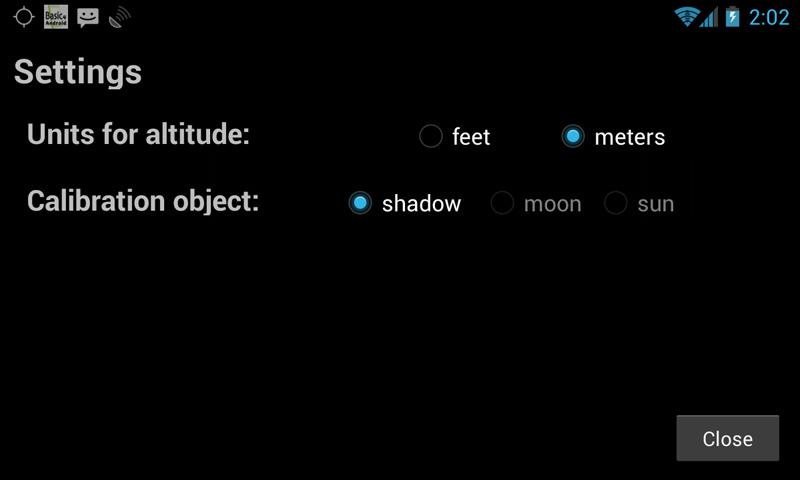Tap the Settings heading
Viewport: 800px width, 480px height.
click(x=78, y=72)
